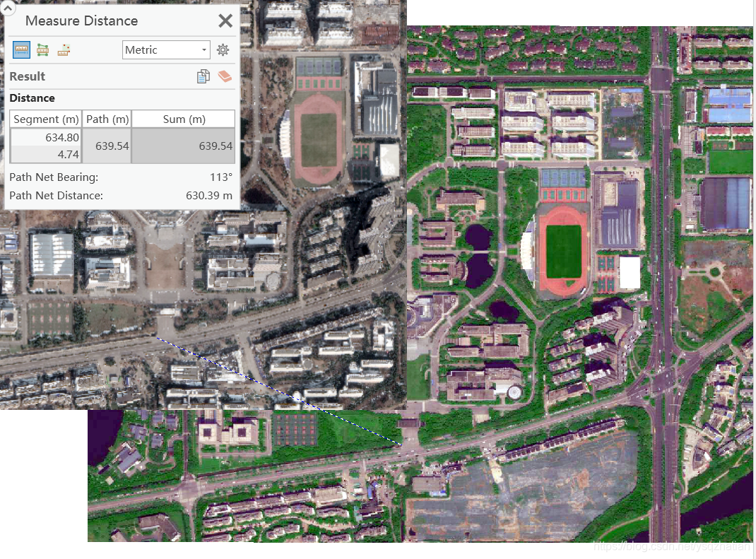Click the Path Net Distance value 630.39 m
Screen dimensions: 756x559
(209, 195)
